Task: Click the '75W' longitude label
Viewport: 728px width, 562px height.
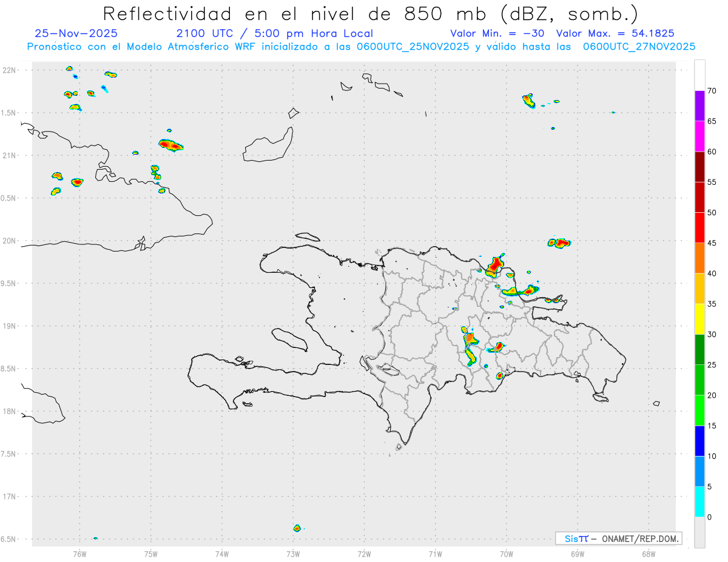Action: [x=151, y=554]
